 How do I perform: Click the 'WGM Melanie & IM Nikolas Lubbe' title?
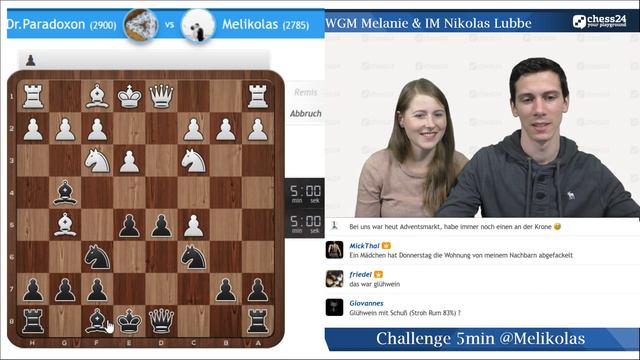pos(428,23)
